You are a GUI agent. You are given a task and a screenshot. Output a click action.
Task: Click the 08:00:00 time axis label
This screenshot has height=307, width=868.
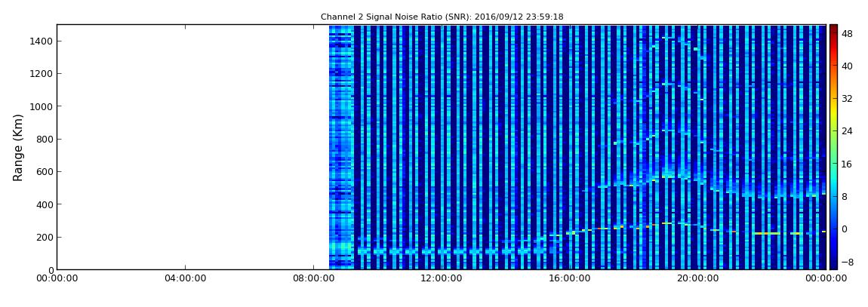coord(313,279)
